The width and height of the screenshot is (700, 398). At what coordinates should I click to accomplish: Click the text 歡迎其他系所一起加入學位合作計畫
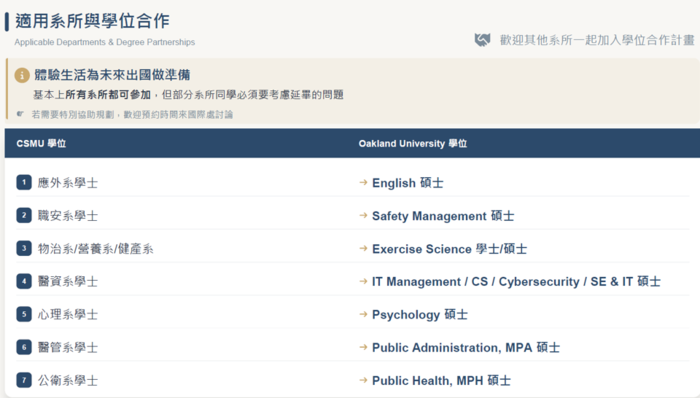click(x=597, y=40)
